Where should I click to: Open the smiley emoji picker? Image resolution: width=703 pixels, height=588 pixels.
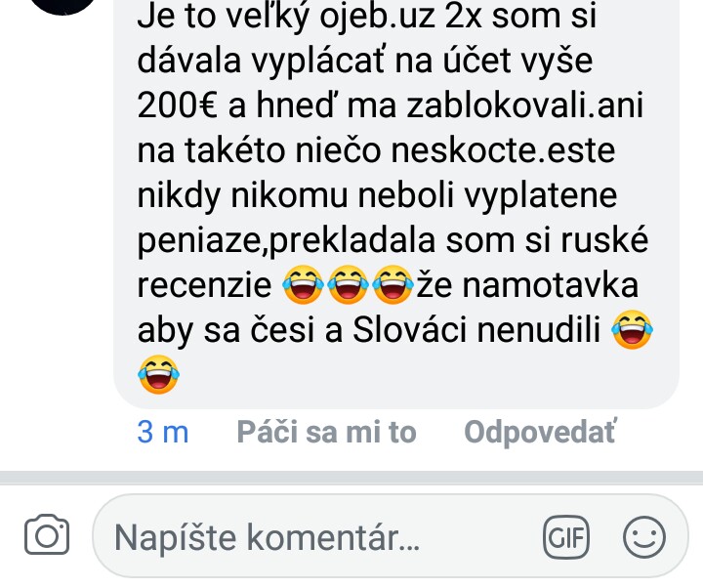[644, 537]
